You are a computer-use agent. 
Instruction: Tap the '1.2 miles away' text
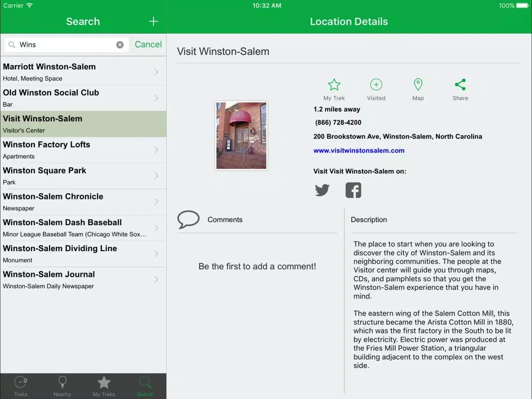[337, 109]
